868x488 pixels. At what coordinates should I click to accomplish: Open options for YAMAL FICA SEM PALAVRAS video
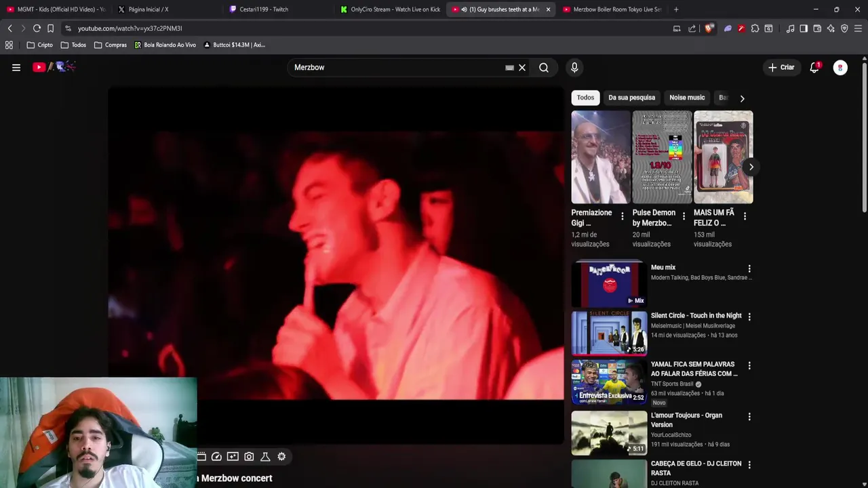pyautogui.click(x=749, y=365)
